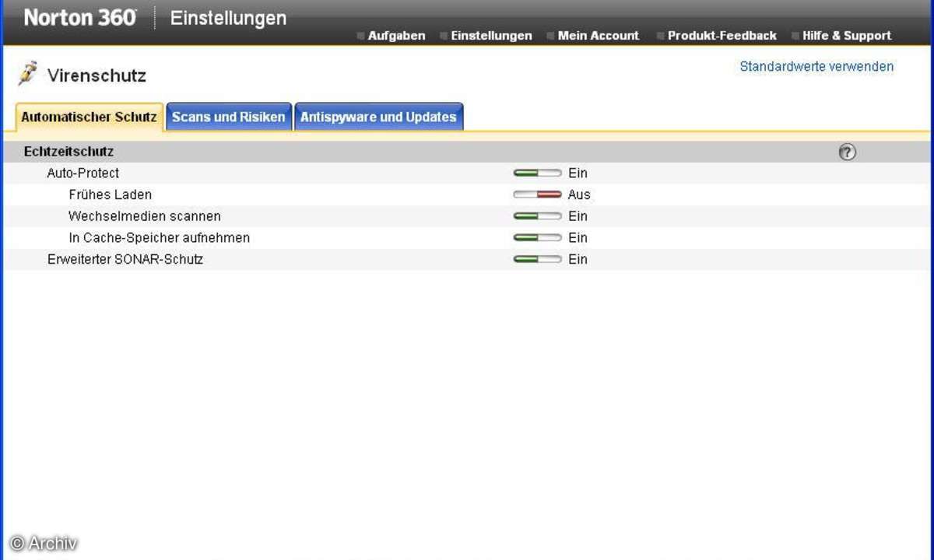Click the Norton 360 logo
This screenshot has width=934, height=560.
pyautogui.click(x=81, y=18)
